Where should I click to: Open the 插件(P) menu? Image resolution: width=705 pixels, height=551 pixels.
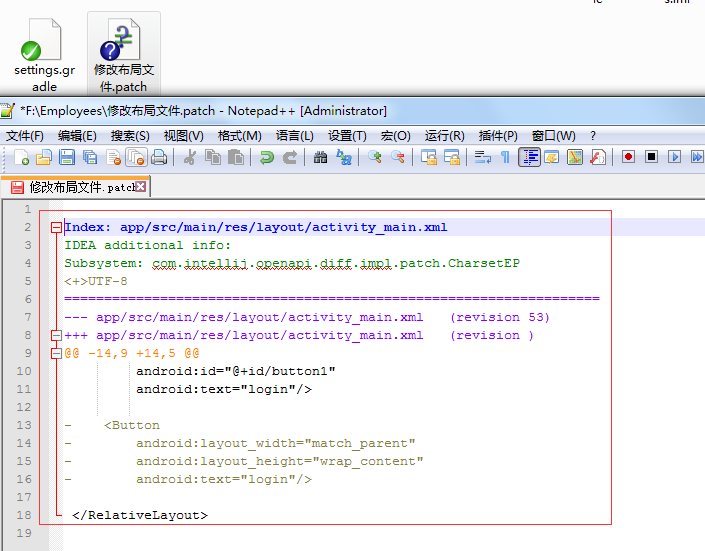tap(498, 136)
